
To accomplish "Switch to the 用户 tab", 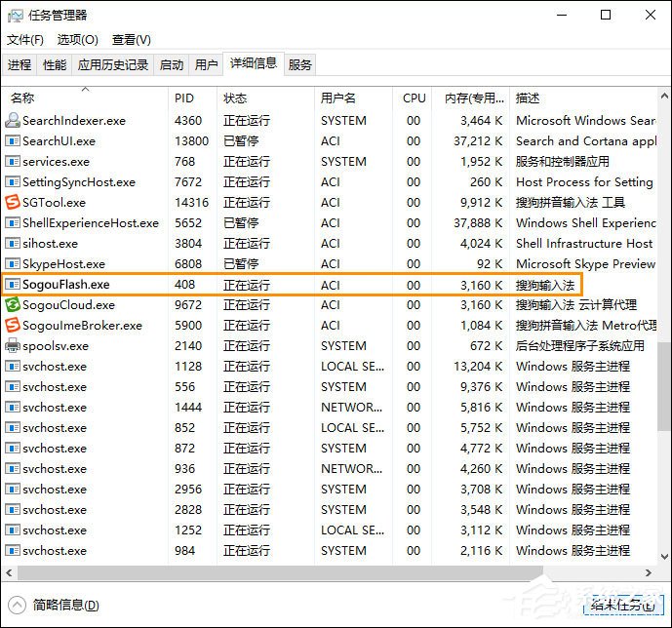I will [206, 64].
